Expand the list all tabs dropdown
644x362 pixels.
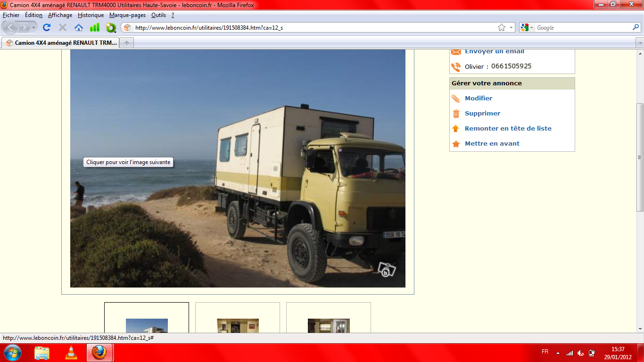[x=639, y=43]
